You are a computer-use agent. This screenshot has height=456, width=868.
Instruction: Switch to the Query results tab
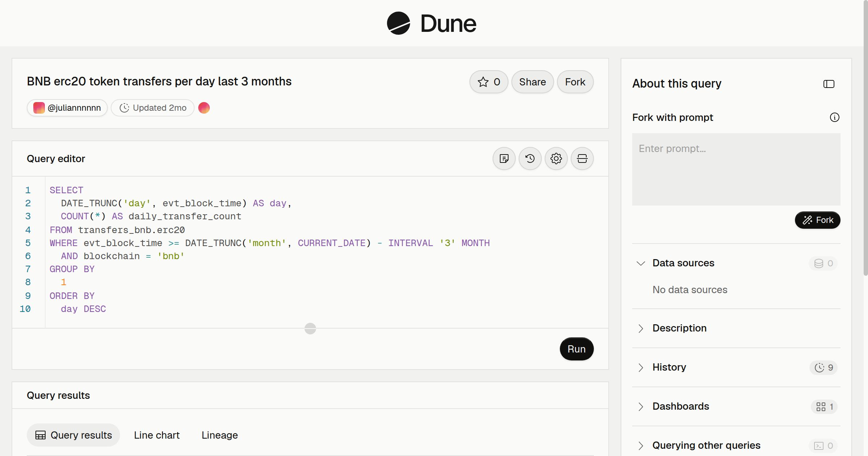[73, 435]
